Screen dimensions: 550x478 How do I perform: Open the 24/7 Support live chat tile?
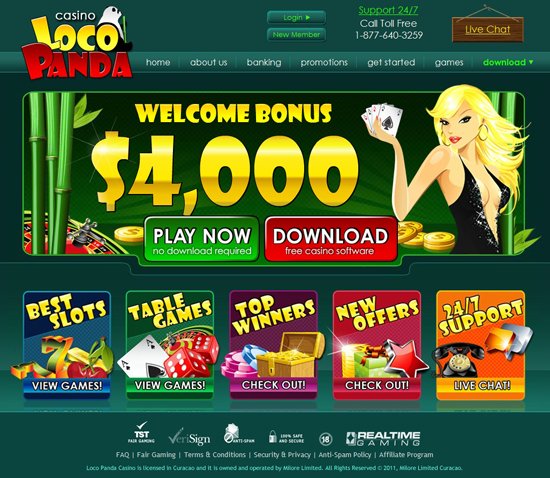pos(481,345)
